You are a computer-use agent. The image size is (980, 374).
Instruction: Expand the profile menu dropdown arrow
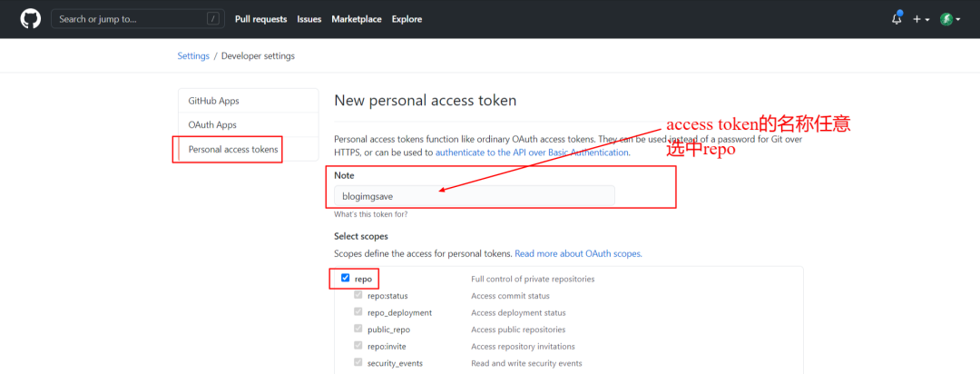point(957,20)
